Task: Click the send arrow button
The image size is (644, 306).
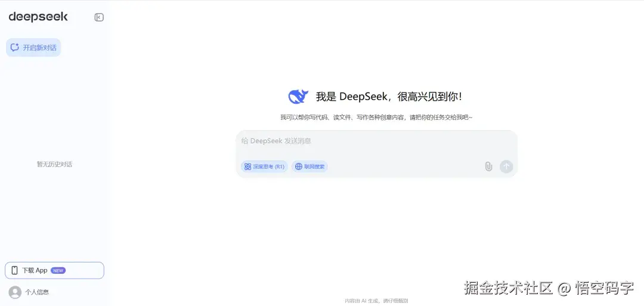Action: (x=506, y=166)
